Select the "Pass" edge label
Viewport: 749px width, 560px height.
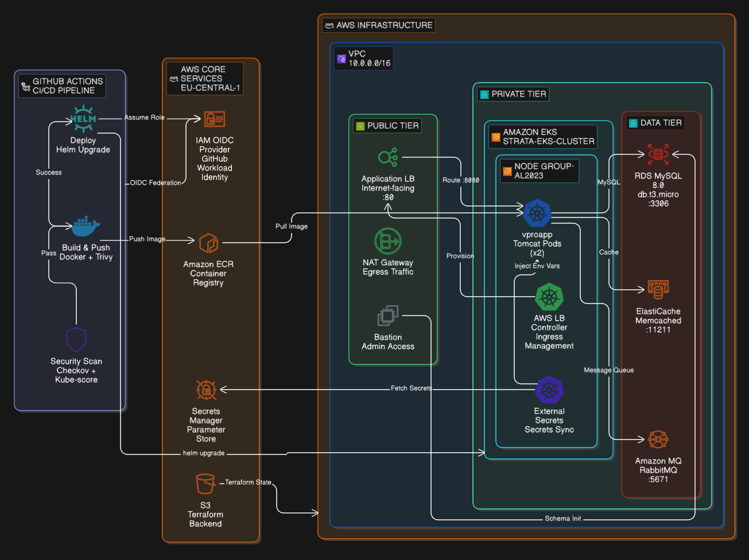click(x=49, y=253)
